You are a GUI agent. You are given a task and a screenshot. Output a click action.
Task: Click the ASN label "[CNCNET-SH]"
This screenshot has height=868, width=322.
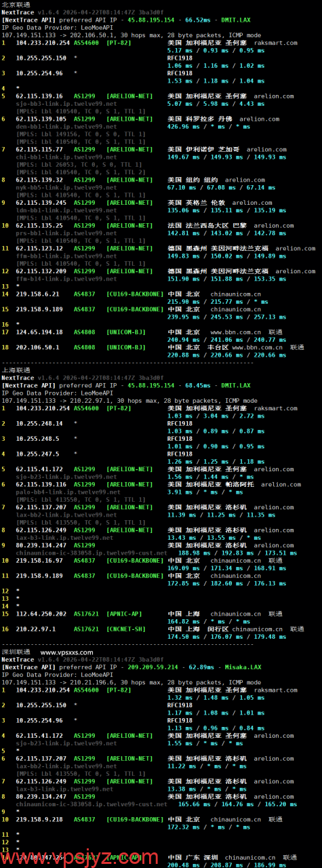click(x=126, y=629)
